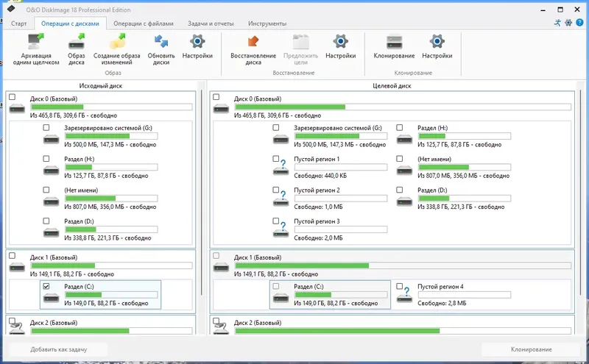Click the Клонирование ribbon icon
This screenshot has height=364, width=589.
click(394, 42)
